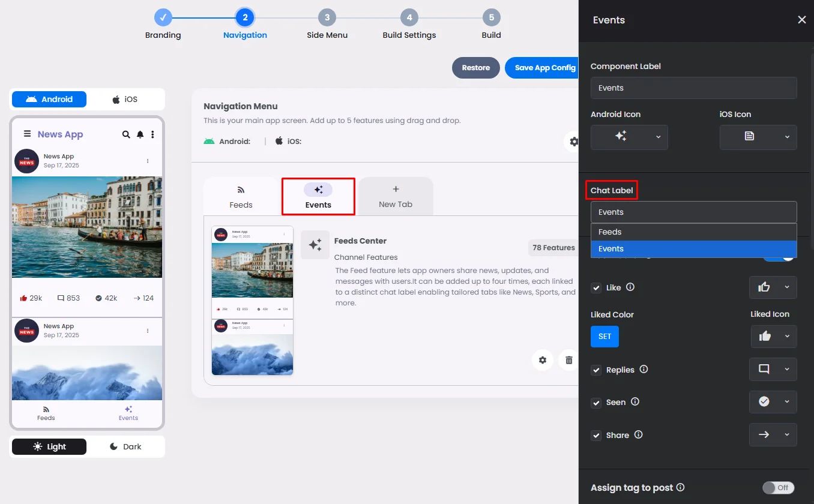The height and width of the screenshot is (504, 814).
Task: Click the info icon beside Assign tag to post
Action: pos(680,487)
